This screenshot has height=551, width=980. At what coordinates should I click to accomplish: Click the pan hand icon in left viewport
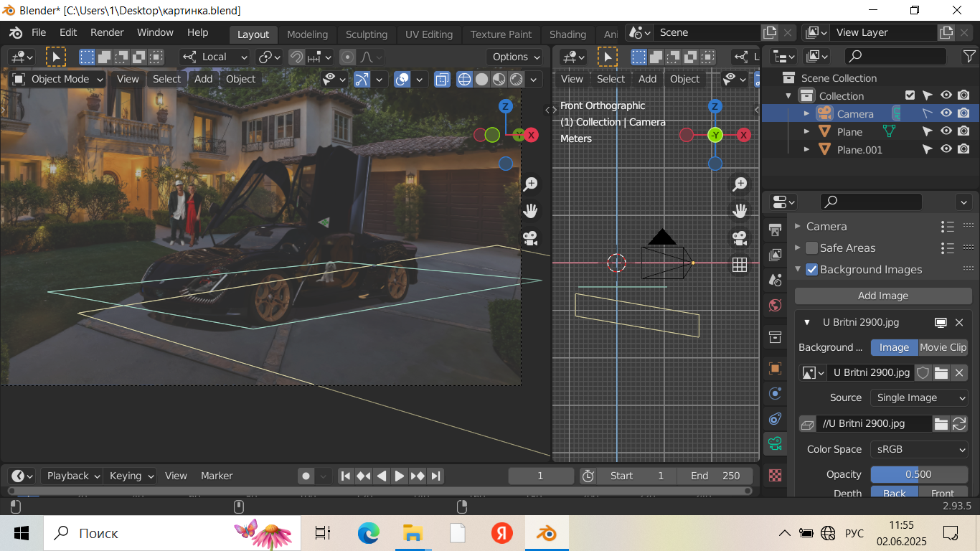530,211
